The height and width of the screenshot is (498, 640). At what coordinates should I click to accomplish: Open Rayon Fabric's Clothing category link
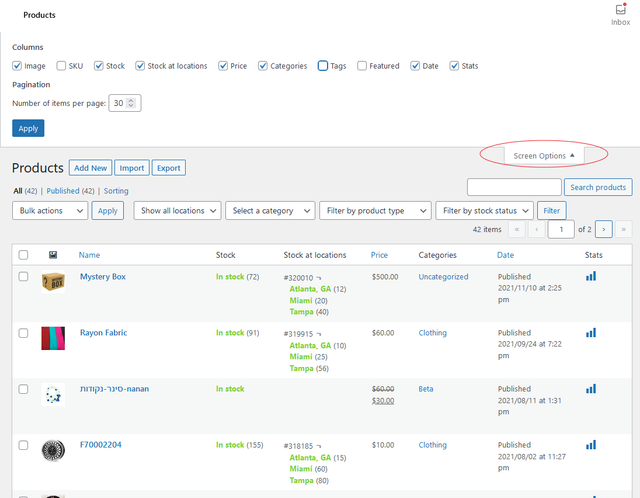click(433, 333)
